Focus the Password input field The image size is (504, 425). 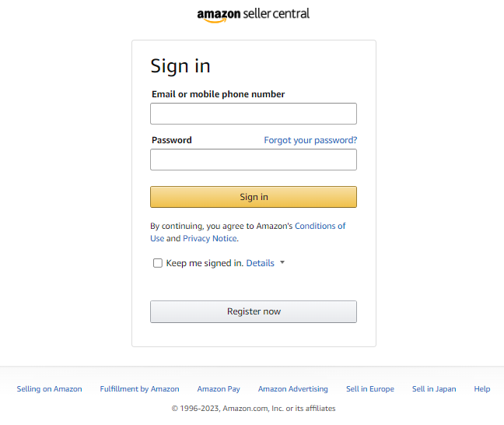click(x=254, y=160)
